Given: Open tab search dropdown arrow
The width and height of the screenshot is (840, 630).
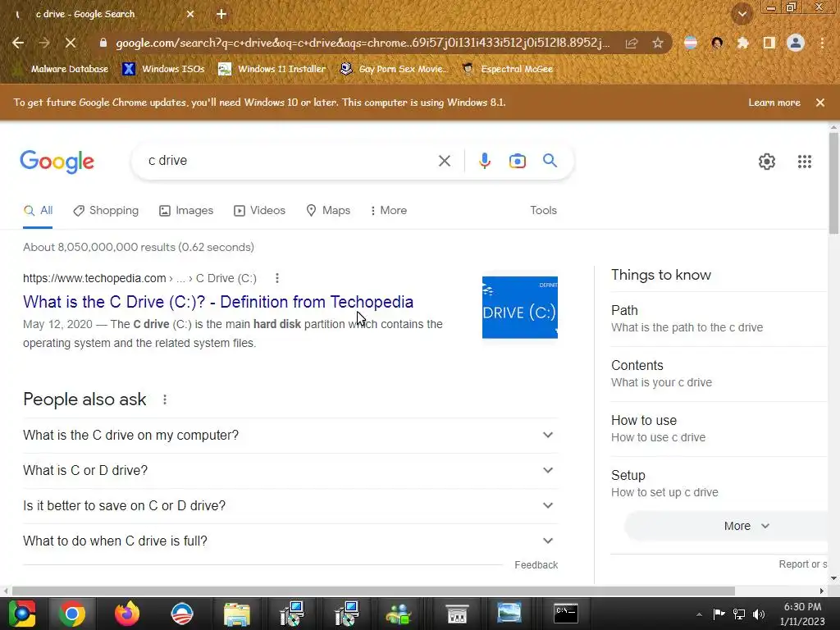Looking at the screenshot, I should pyautogui.click(x=742, y=15).
